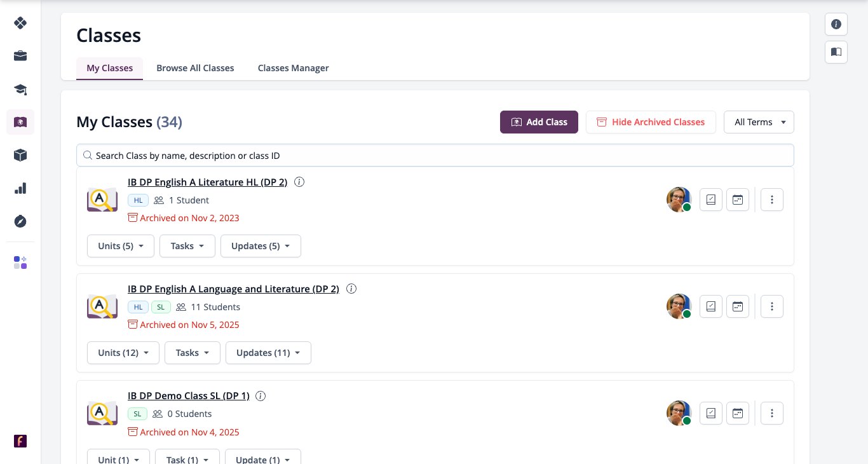Open gradebook icon for IB DP Demo Class SL
The width and height of the screenshot is (868, 464).
coord(711,413)
